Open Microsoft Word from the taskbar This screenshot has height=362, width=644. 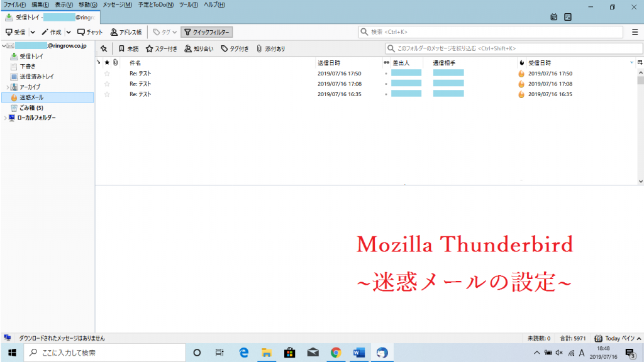[358, 353]
